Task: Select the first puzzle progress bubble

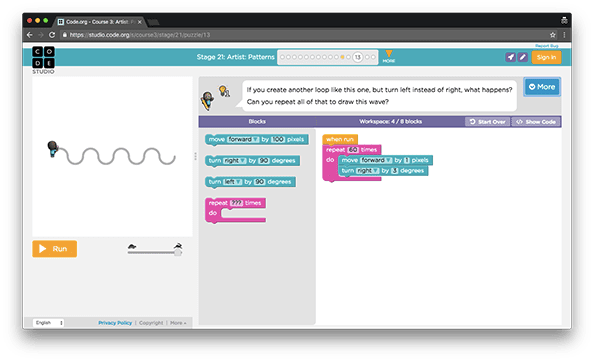Action: pyautogui.click(x=282, y=57)
